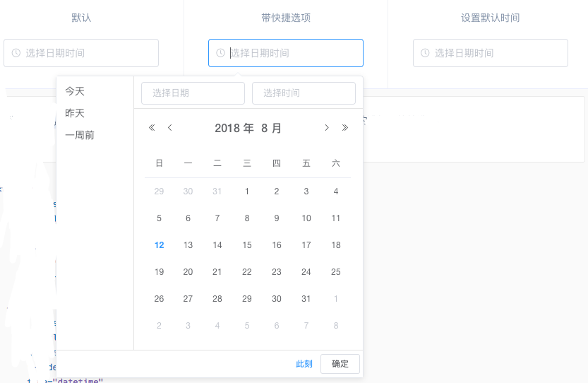
Task: Click clock icon in the 带快捷选项 field
Action: tap(220, 53)
